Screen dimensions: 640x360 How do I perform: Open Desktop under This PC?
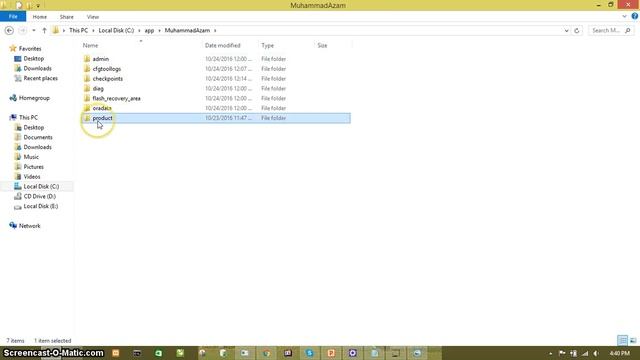33,128
